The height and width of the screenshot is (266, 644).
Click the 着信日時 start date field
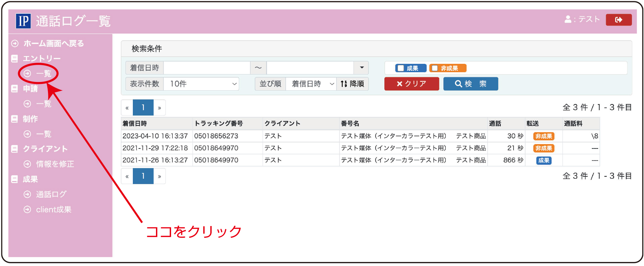point(207,68)
